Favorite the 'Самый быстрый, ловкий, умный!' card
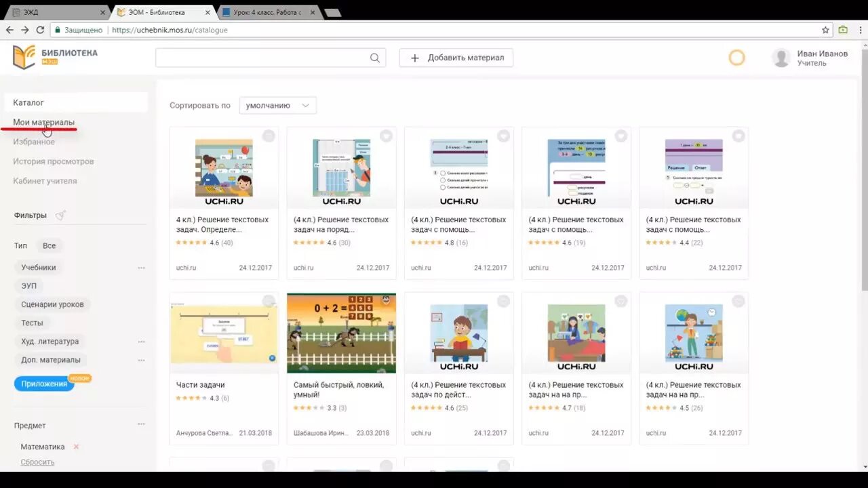 pyautogui.click(x=386, y=302)
